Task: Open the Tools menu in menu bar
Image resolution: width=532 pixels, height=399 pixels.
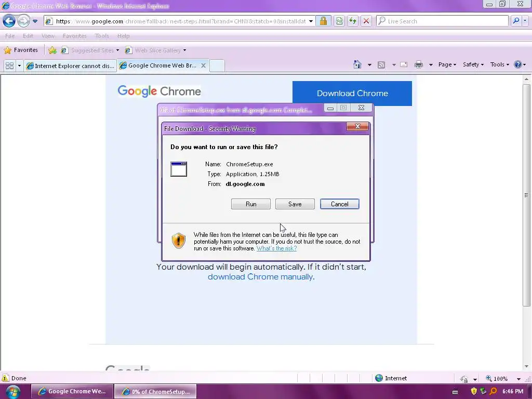Action: tap(102, 36)
